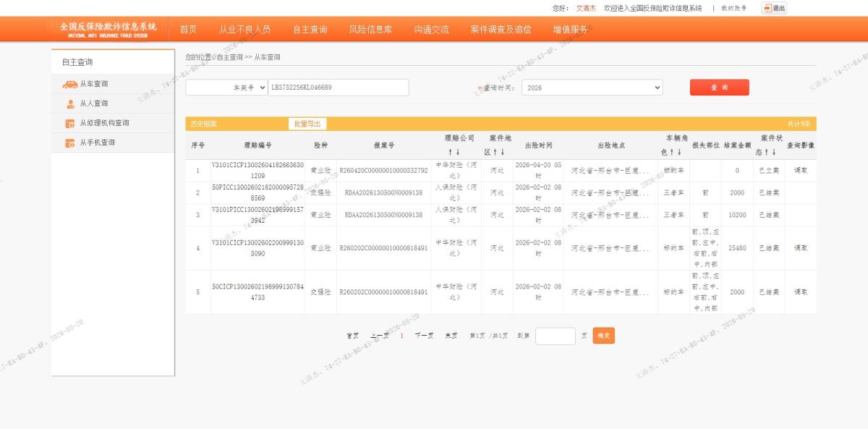Sort 理赔公司 column descending with down arrow
Image resolution: width=868 pixels, height=429 pixels.
[x=458, y=152]
